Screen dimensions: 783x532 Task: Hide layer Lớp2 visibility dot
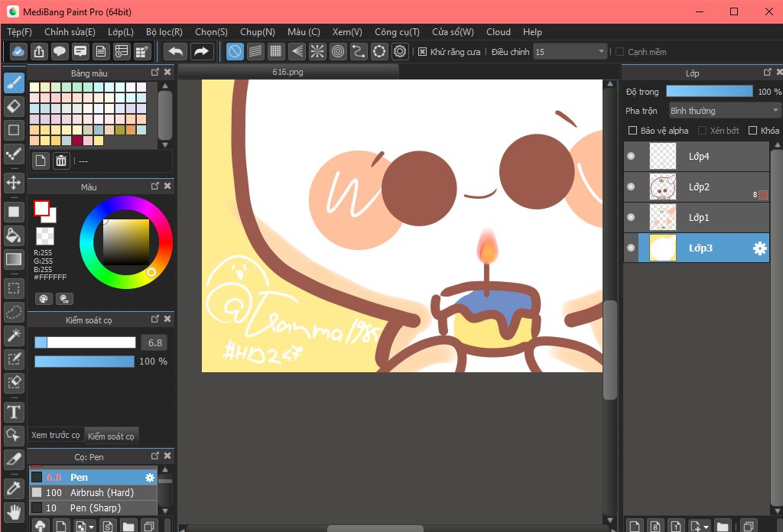pyautogui.click(x=631, y=187)
